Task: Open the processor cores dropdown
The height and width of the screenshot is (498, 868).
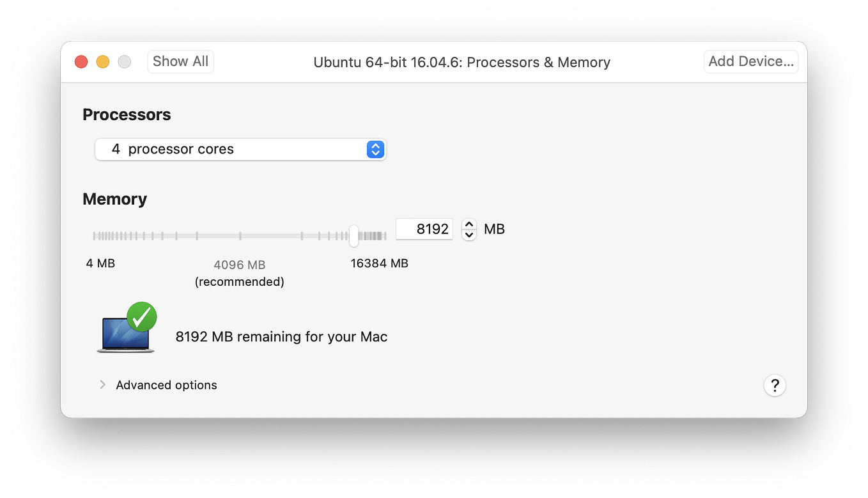Action: tap(240, 149)
